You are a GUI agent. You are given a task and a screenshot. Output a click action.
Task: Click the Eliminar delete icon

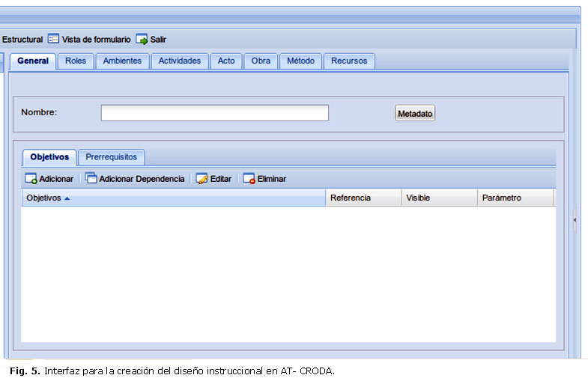[249, 179]
